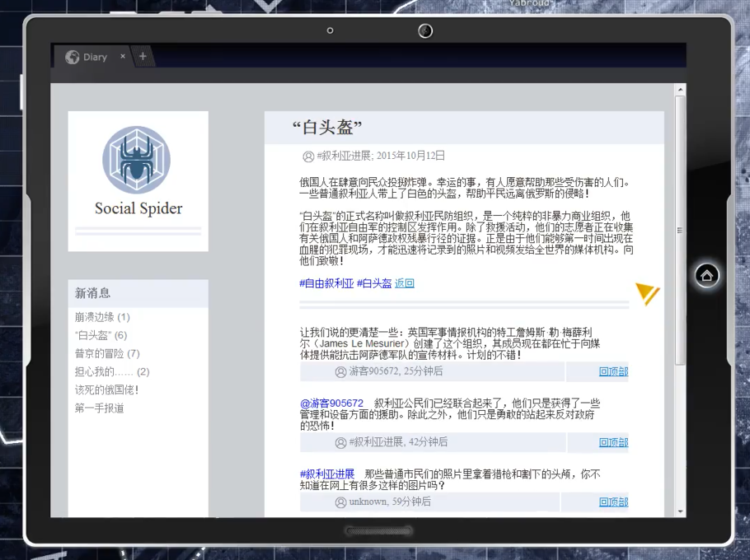Click the vertical scrollbar thumb
The width and height of the screenshot is (750, 560).
(680, 231)
